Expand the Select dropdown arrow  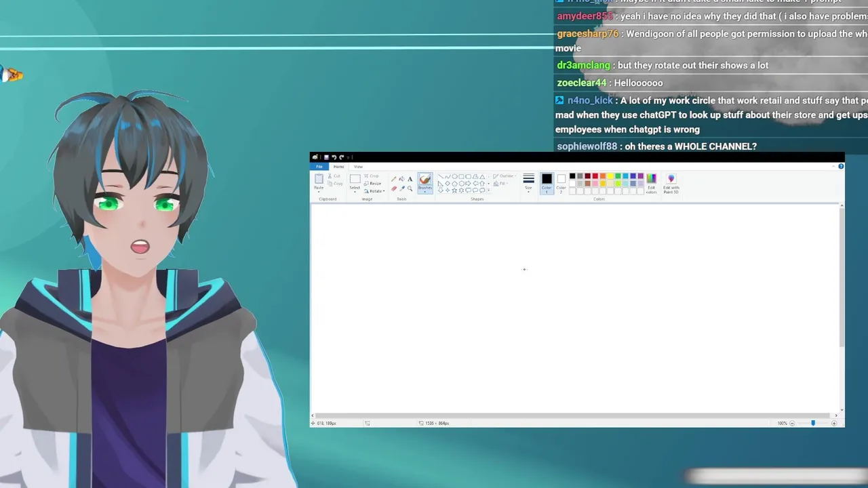[x=355, y=192]
